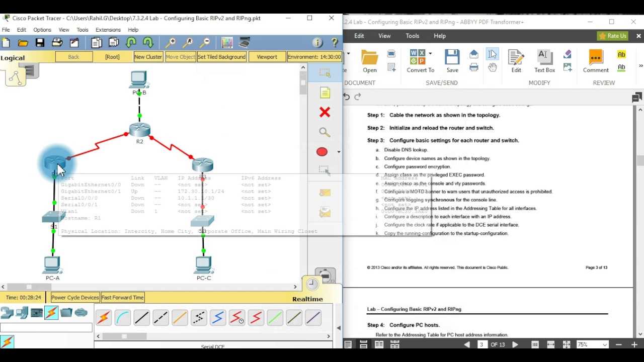Screen dimensions: 644x362
Task: Select the red X Delete tool
Action: coord(325,112)
